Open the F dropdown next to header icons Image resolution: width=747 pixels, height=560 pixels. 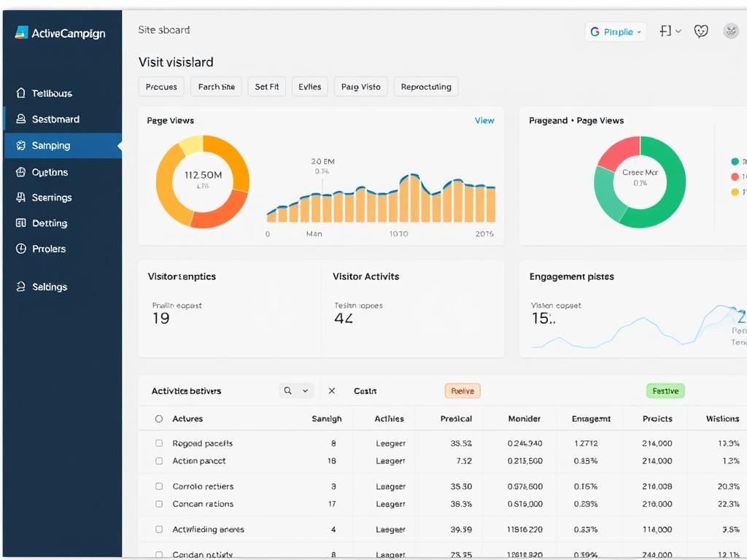coord(669,31)
